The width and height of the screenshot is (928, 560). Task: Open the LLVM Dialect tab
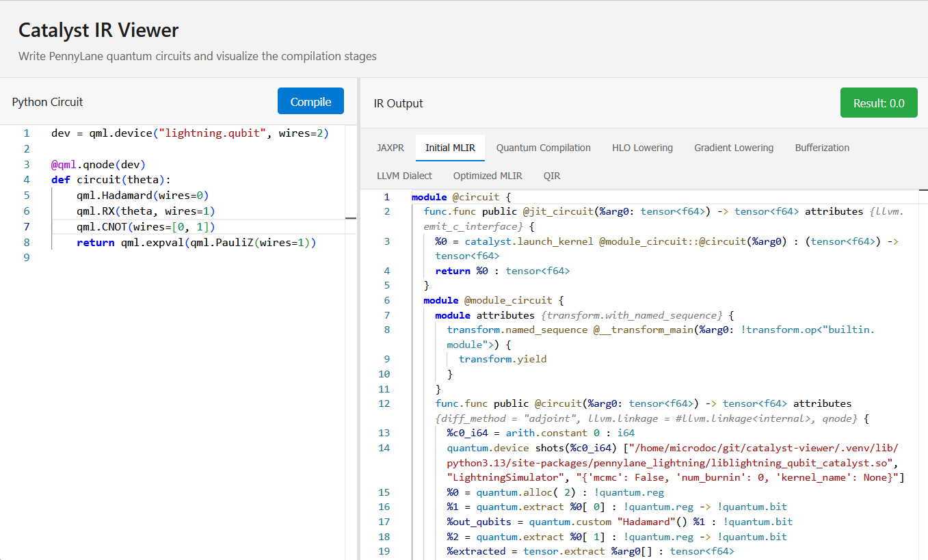404,176
